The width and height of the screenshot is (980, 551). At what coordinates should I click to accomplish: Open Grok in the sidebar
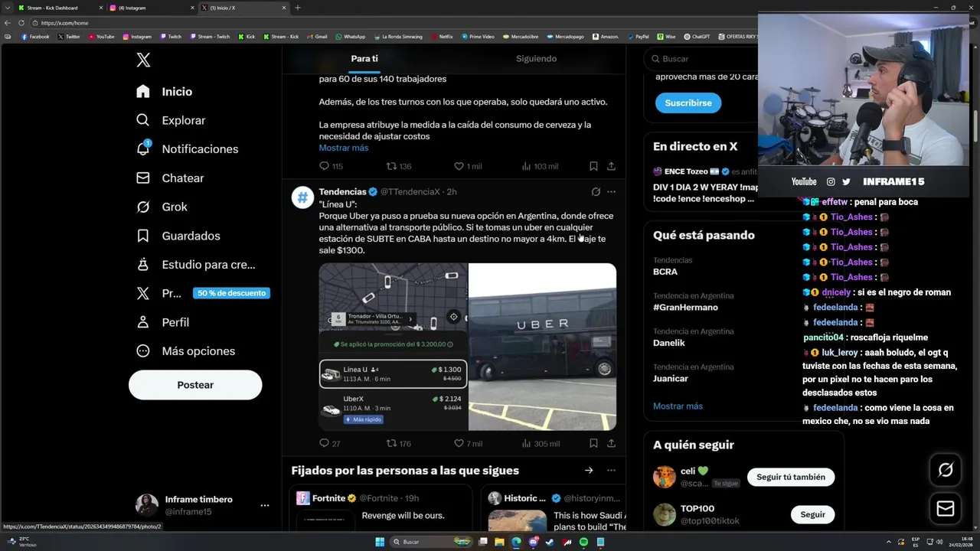coord(162,207)
